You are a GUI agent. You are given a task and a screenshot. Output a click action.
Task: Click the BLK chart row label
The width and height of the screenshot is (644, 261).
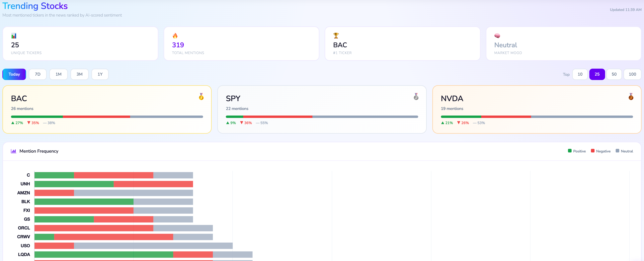[x=26, y=202]
